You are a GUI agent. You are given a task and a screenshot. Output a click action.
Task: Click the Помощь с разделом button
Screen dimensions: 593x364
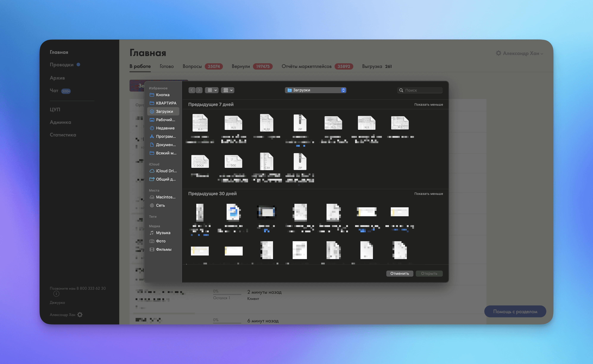tap(515, 312)
